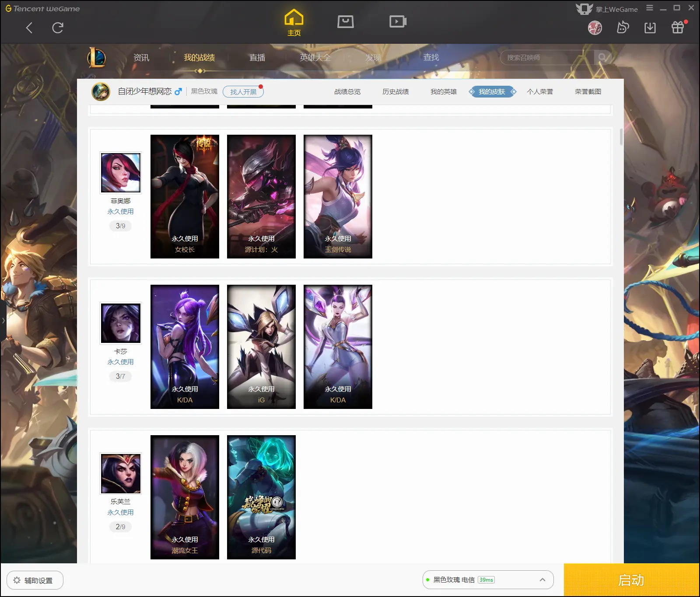
Task: Open the 辅助设置 button
Action: point(35,580)
